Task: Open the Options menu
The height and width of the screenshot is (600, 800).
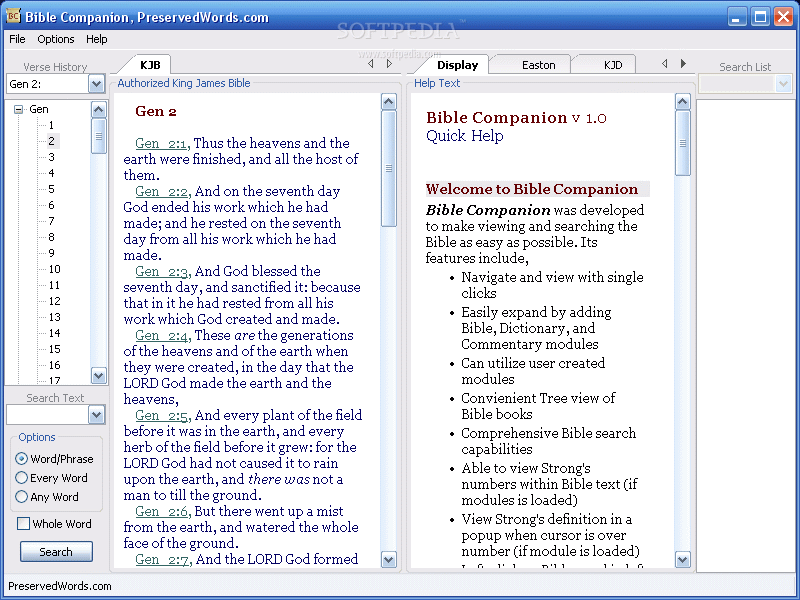Action: [x=56, y=39]
